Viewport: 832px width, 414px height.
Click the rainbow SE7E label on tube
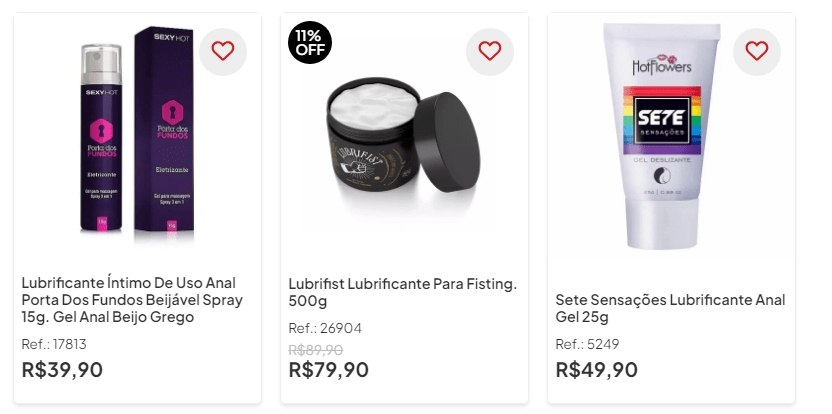pos(662,120)
